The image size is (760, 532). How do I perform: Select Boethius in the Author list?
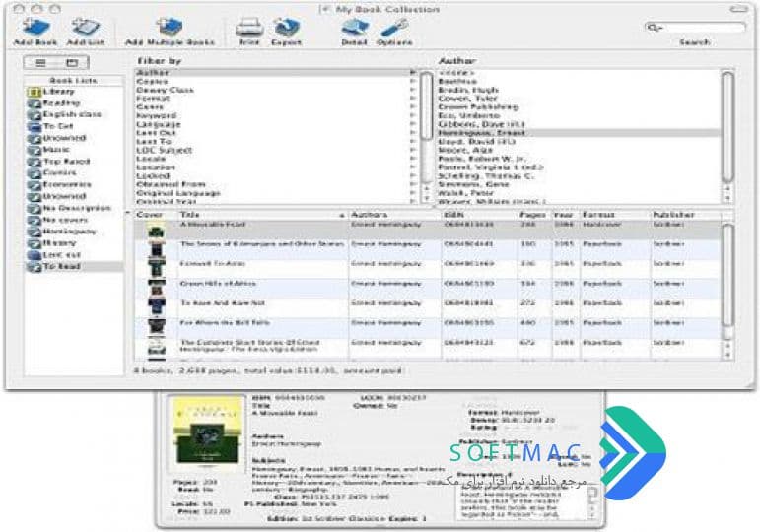[579, 82]
